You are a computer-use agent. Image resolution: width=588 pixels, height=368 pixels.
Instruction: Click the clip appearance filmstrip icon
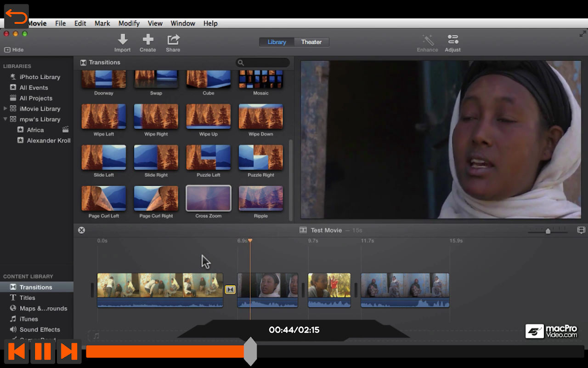pyautogui.click(x=581, y=230)
